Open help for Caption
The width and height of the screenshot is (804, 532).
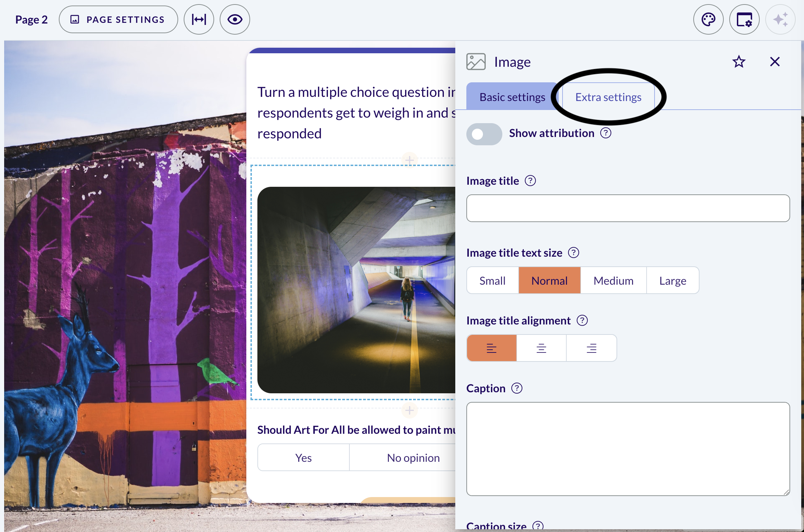pyautogui.click(x=517, y=388)
